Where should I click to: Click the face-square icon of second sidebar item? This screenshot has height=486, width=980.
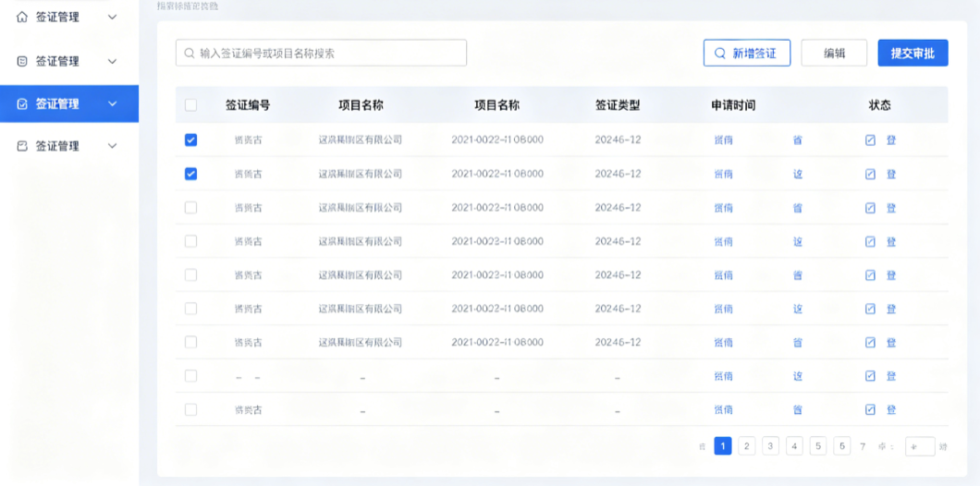tap(22, 61)
